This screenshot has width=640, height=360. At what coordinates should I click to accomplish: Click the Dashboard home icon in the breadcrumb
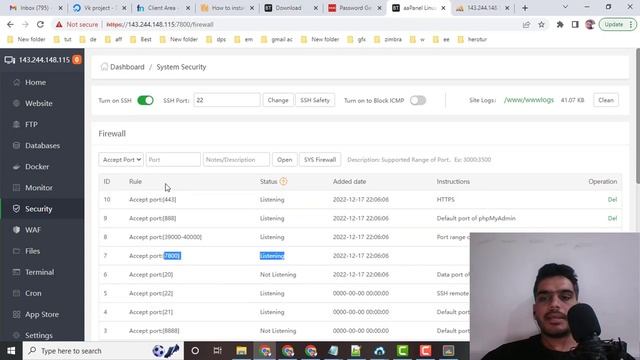[104, 67]
